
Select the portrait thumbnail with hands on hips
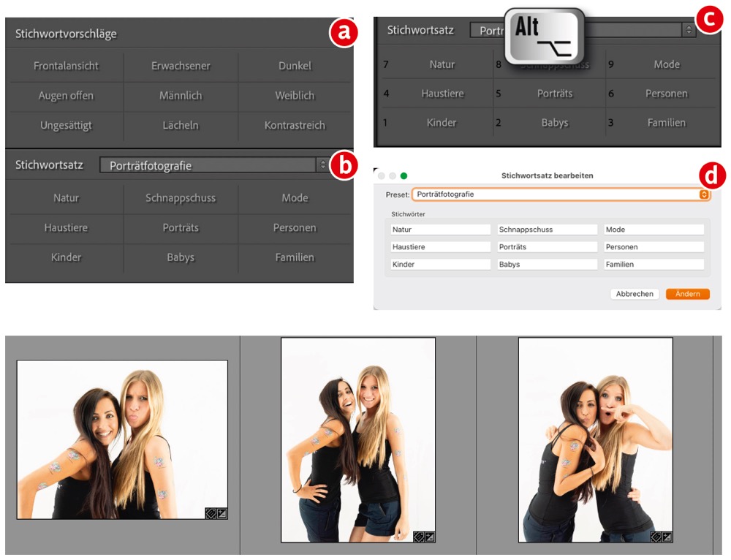pos(358,440)
